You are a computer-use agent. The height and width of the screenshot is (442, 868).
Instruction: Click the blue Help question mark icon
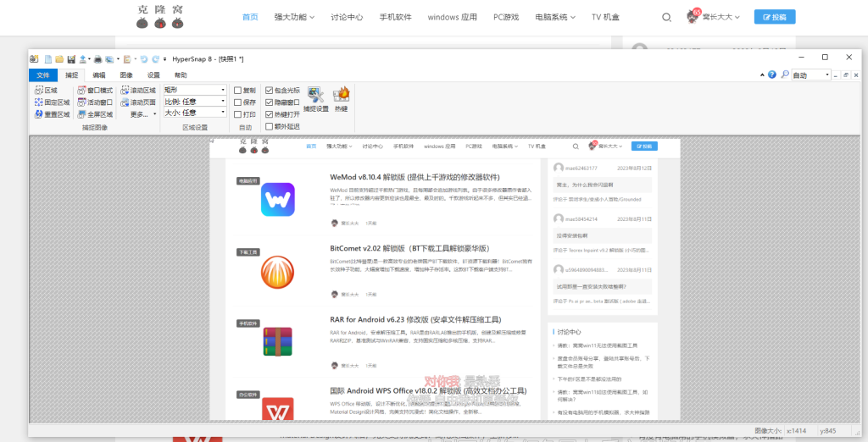tap(772, 75)
